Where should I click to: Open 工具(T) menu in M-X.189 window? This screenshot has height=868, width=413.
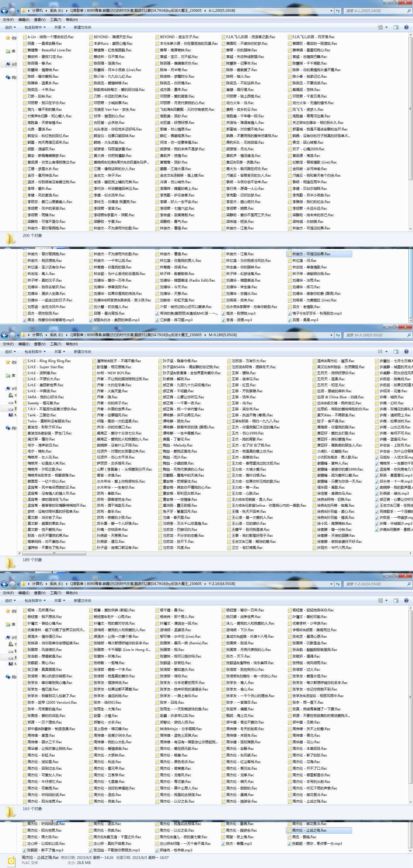56,344
